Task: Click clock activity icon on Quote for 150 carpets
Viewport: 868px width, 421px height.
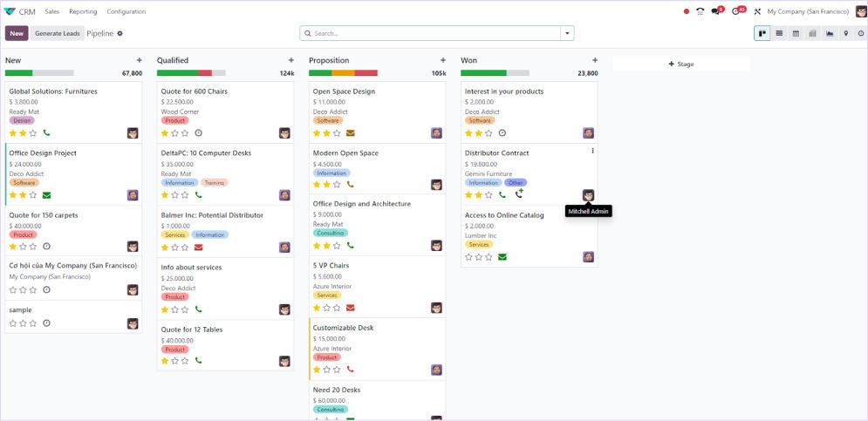Action: (x=46, y=246)
